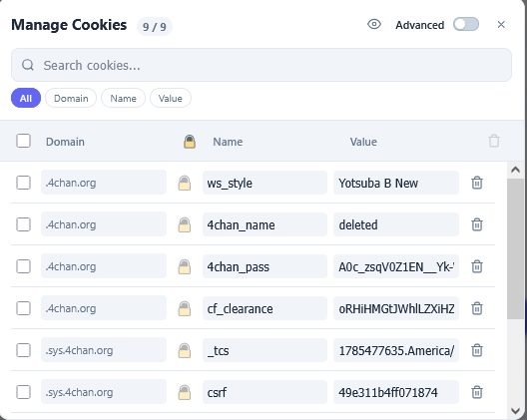Remove the cf_clearance cookie via trash icon
Image resolution: width=527 pixels, height=420 pixels.
[x=477, y=308]
